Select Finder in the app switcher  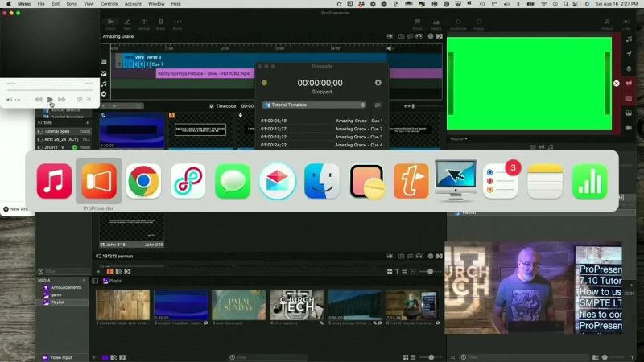pos(321,181)
